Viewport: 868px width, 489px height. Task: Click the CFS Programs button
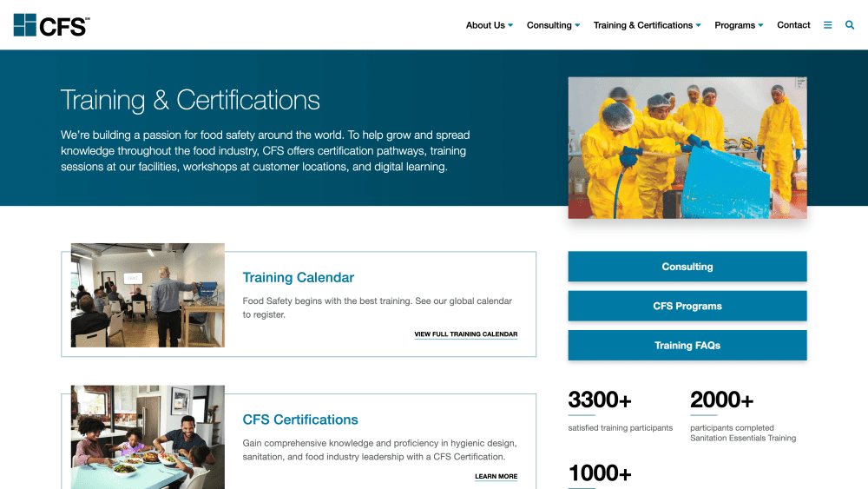tap(687, 306)
